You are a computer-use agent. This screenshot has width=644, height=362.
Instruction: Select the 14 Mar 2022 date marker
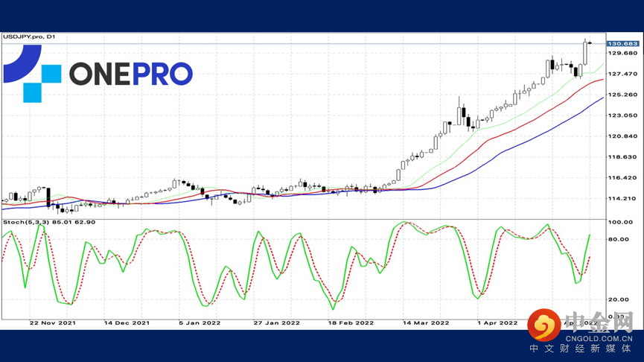tap(426, 323)
